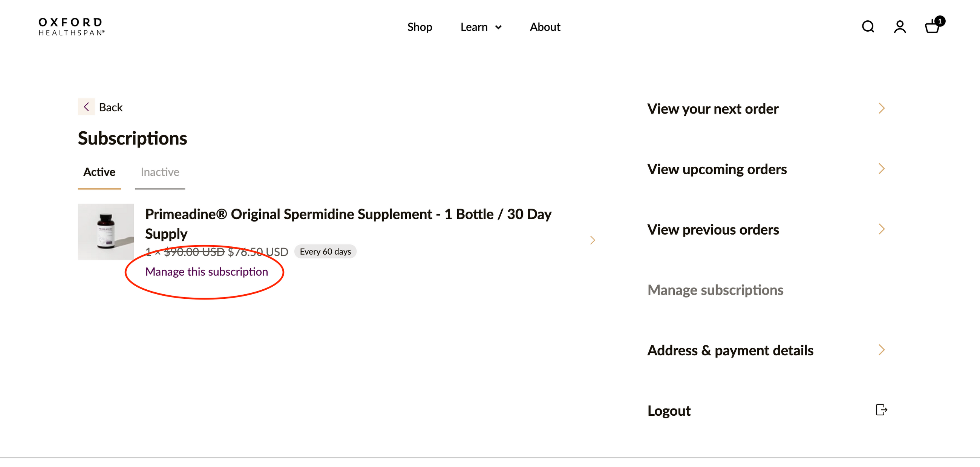The height and width of the screenshot is (467, 980).
Task: Click the Logout exit icon
Action: pyautogui.click(x=881, y=410)
